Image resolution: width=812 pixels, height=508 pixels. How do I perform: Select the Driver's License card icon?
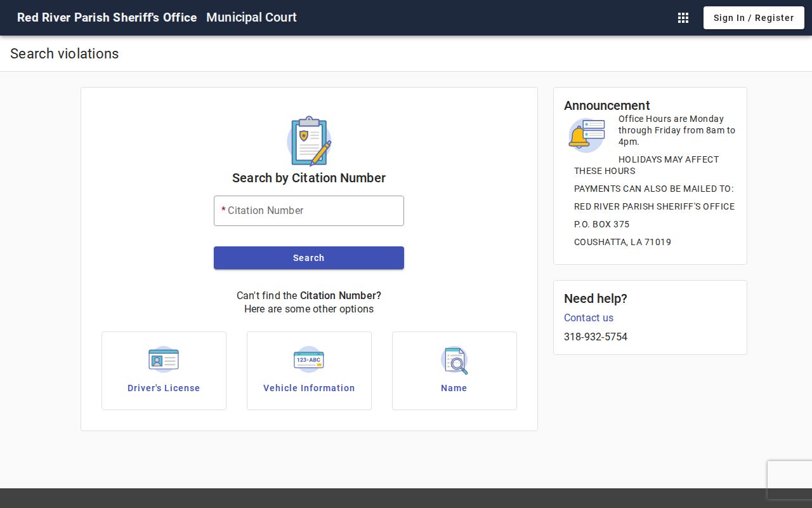tap(164, 359)
